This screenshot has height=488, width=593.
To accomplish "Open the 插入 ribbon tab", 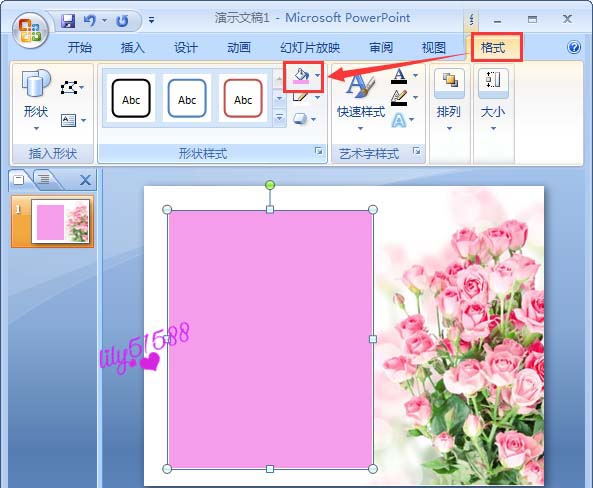I will pos(132,48).
